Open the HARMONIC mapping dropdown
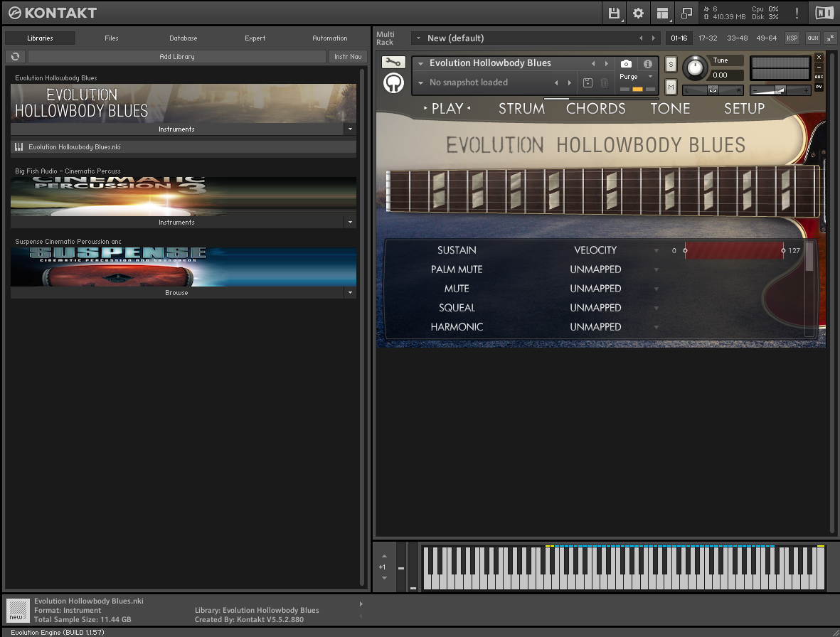The height and width of the screenshot is (637, 840). 656,328
